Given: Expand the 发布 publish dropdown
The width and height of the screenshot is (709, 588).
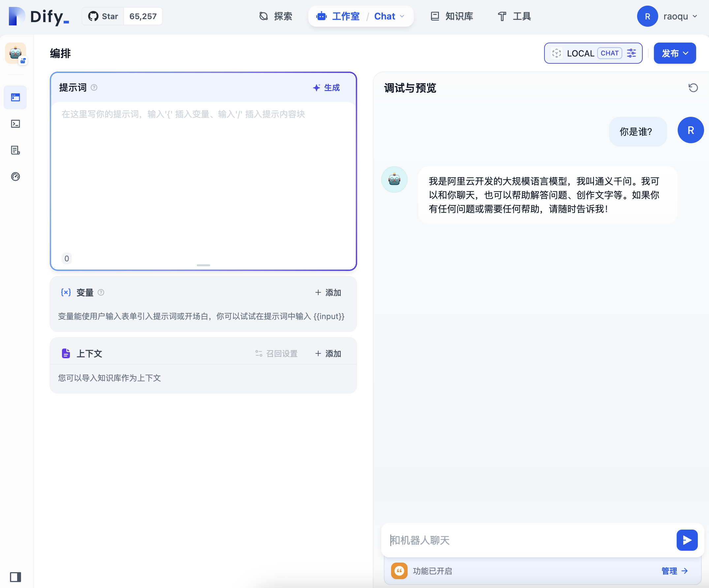Looking at the screenshot, I should coord(675,53).
